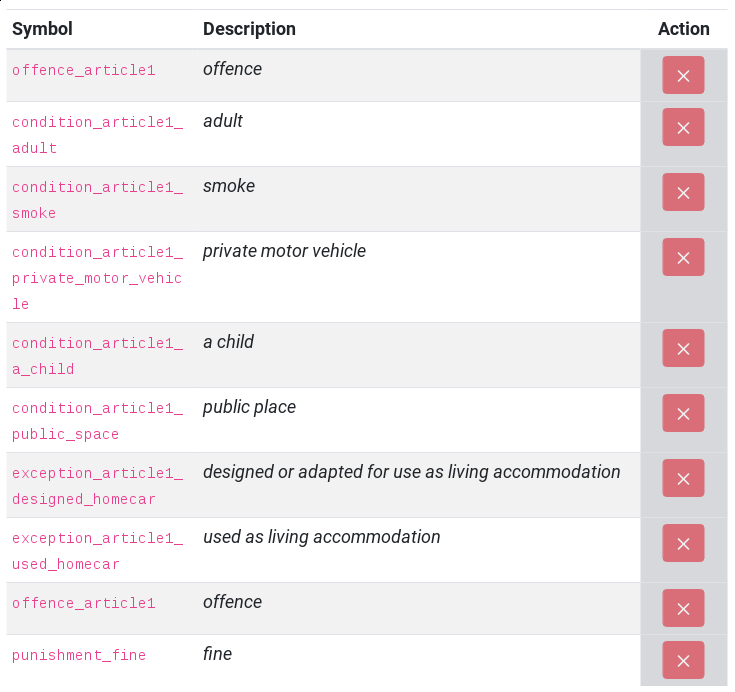The width and height of the screenshot is (735, 692).
Task: Click the Symbol column header
Action: [42, 29]
